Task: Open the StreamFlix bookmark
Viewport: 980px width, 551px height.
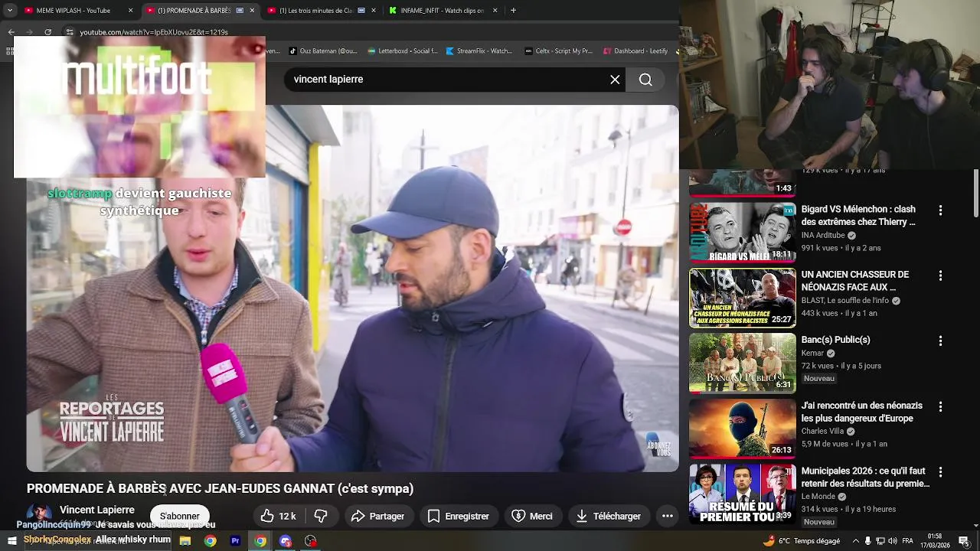Action: pyautogui.click(x=479, y=51)
